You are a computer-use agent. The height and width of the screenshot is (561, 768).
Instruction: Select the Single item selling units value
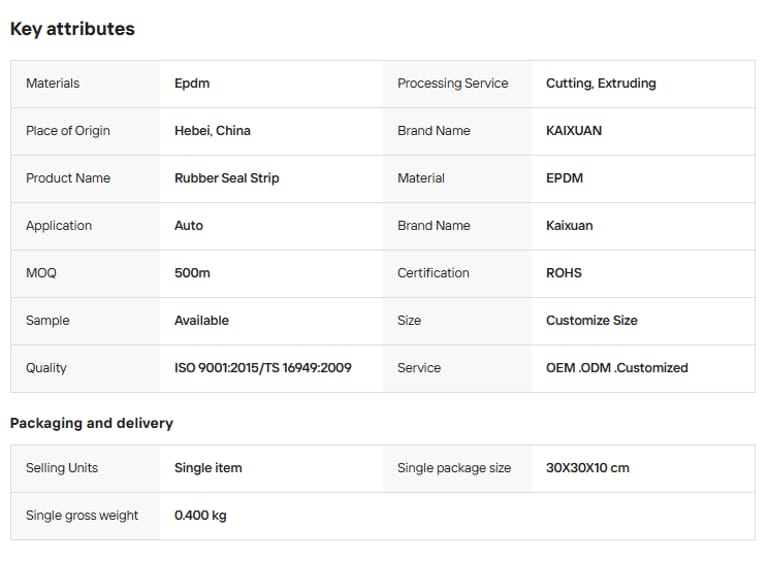click(208, 468)
